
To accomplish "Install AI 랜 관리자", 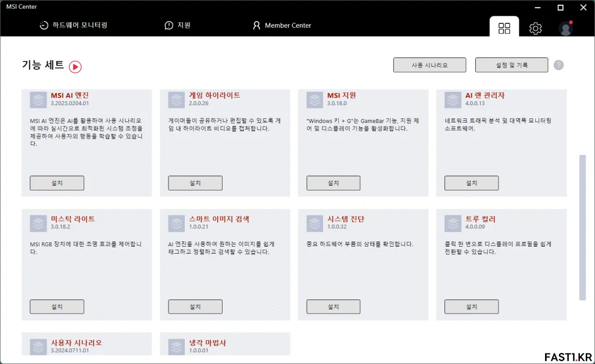I will [x=471, y=183].
